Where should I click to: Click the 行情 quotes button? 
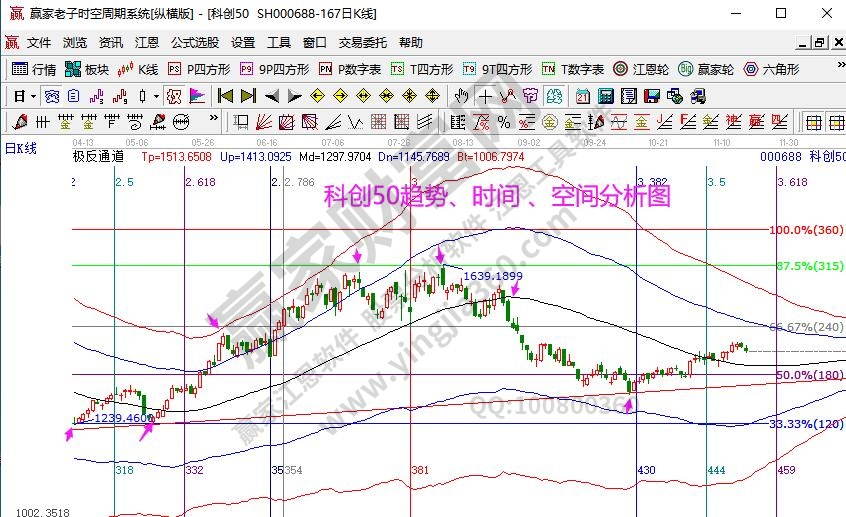click(x=34, y=70)
